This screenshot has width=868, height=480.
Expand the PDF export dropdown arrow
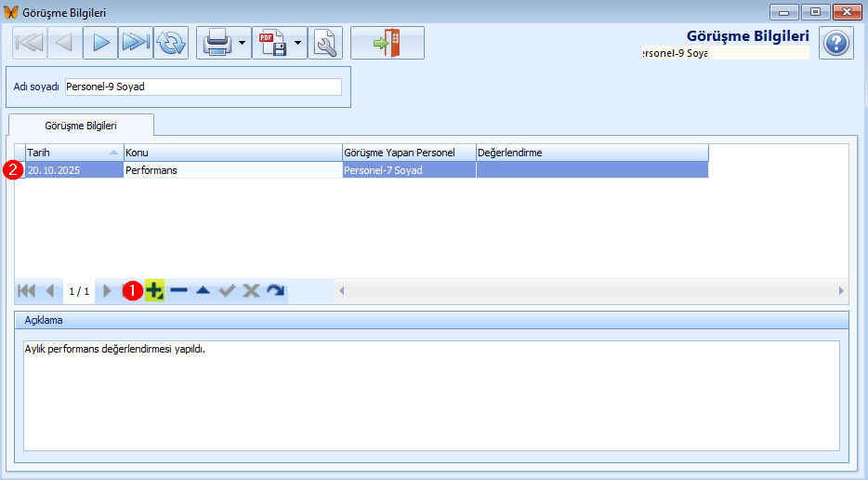[x=298, y=43]
